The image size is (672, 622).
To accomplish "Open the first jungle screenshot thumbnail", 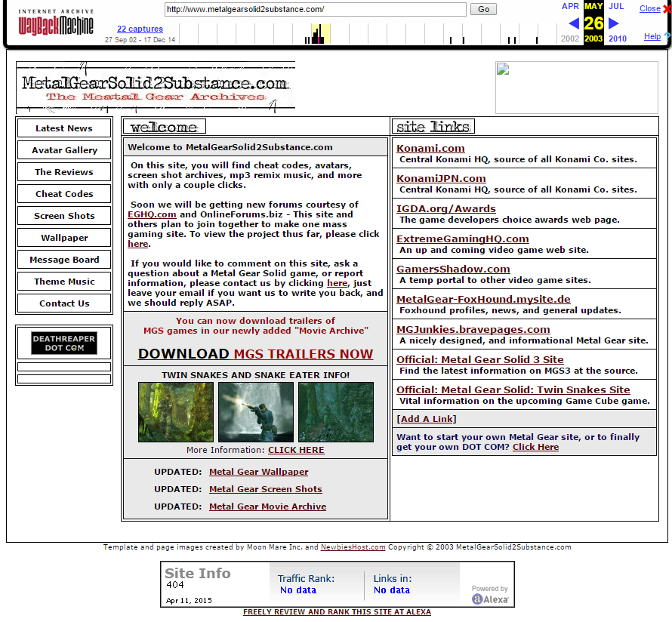I will (175, 412).
